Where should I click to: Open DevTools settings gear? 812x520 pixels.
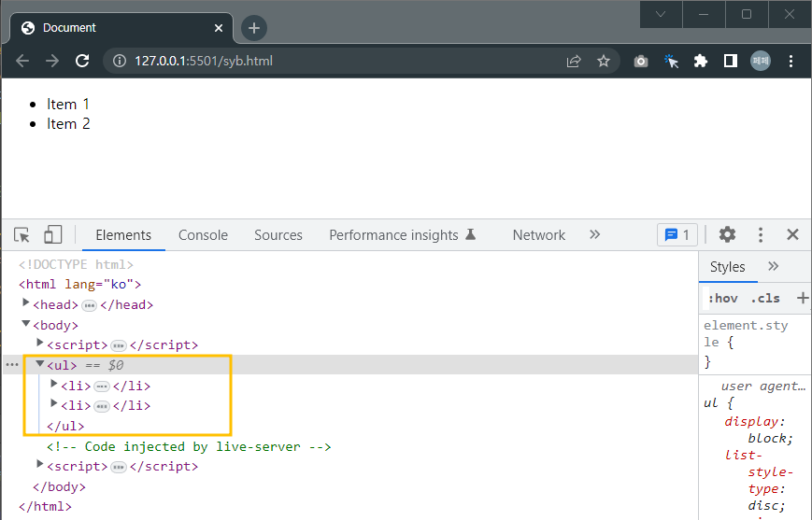[727, 235]
